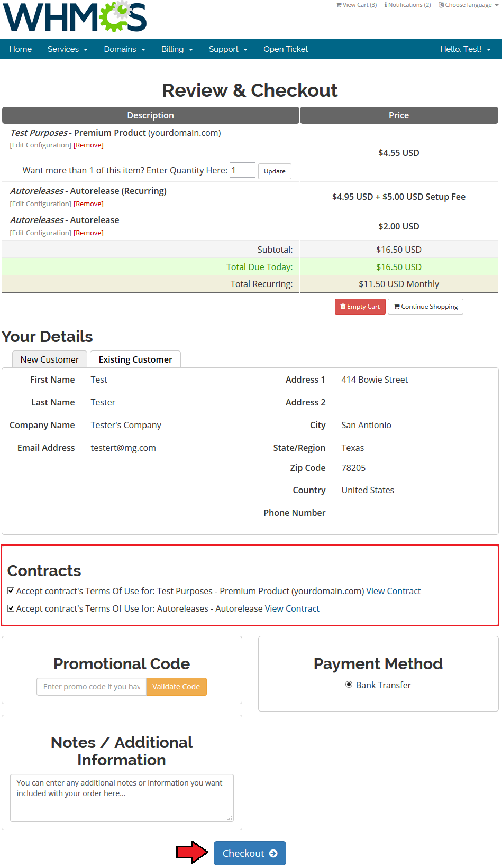
Task: Click the WHMCS logo
Action: (x=75, y=17)
